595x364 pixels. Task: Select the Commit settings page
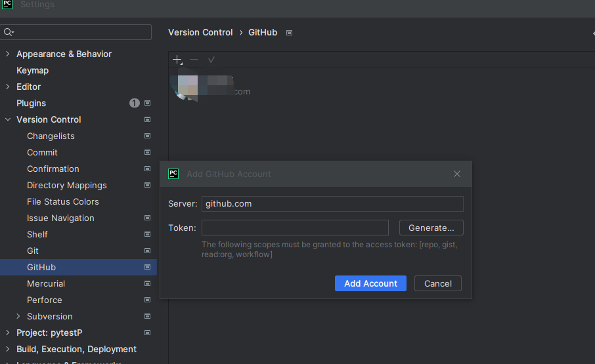pyautogui.click(x=42, y=152)
